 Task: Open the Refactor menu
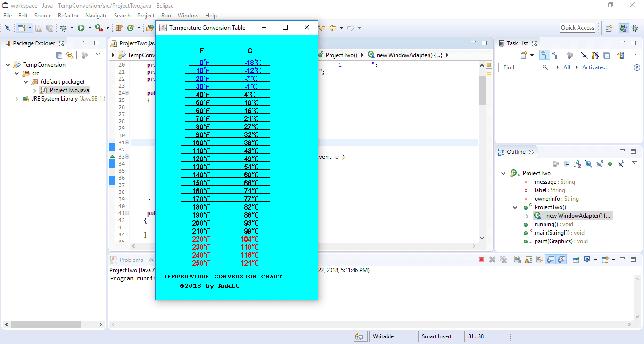tap(68, 16)
